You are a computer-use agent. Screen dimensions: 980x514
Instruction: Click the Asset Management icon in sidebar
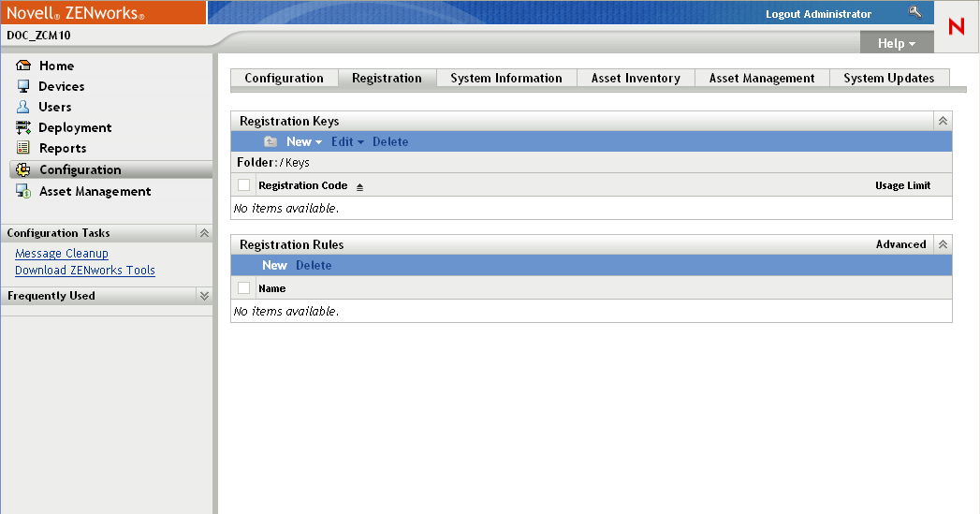point(23,191)
